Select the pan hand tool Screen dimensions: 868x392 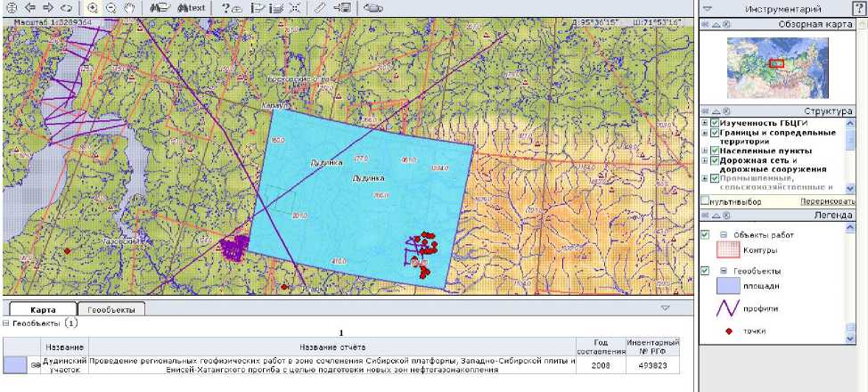[129, 8]
